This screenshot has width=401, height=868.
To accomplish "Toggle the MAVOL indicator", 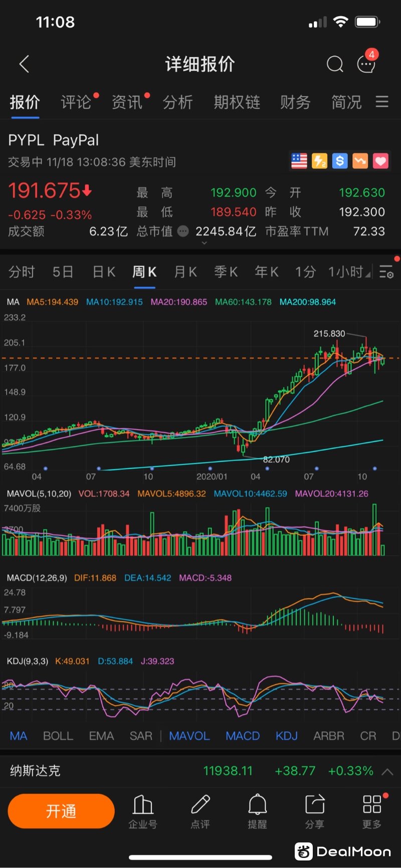I will pyautogui.click(x=189, y=736).
